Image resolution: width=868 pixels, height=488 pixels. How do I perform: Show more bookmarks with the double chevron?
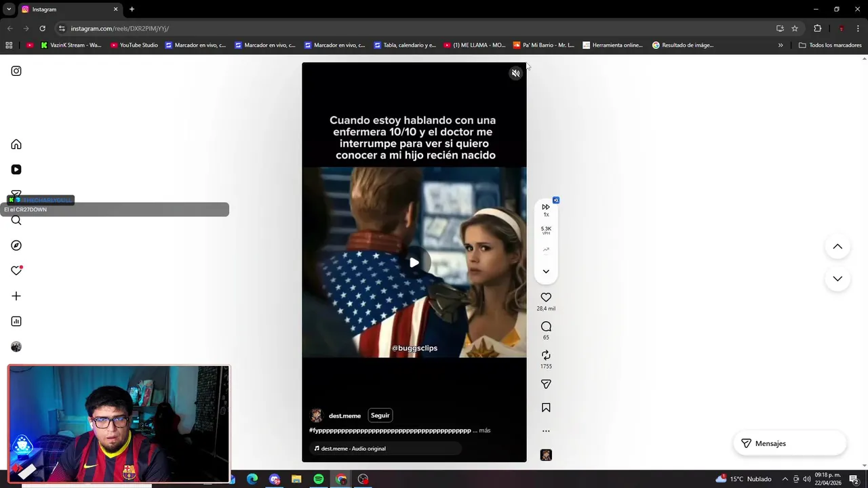click(781, 45)
